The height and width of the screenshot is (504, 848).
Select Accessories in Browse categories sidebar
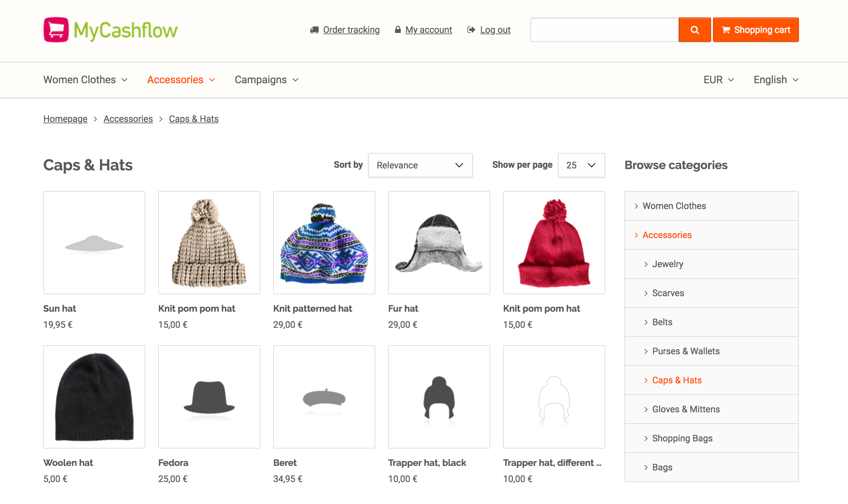(711, 235)
